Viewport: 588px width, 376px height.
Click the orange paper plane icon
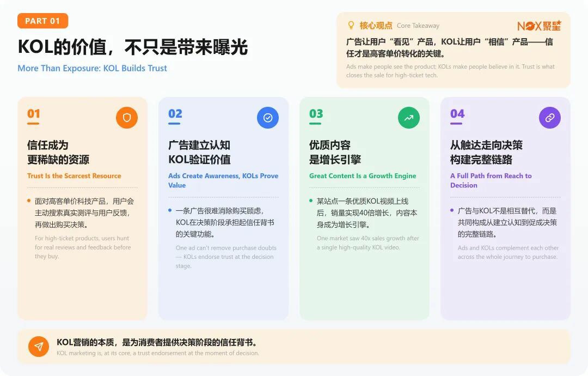[x=39, y=347]
